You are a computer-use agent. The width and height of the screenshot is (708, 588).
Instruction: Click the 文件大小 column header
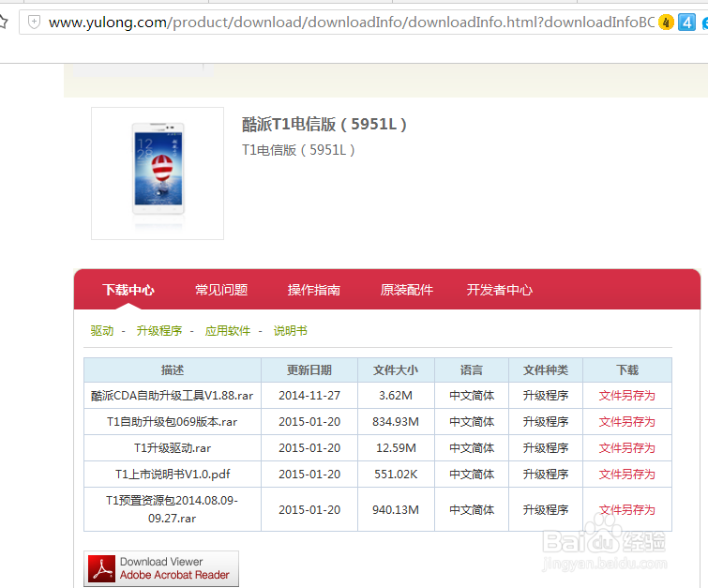tap(396, 370)
